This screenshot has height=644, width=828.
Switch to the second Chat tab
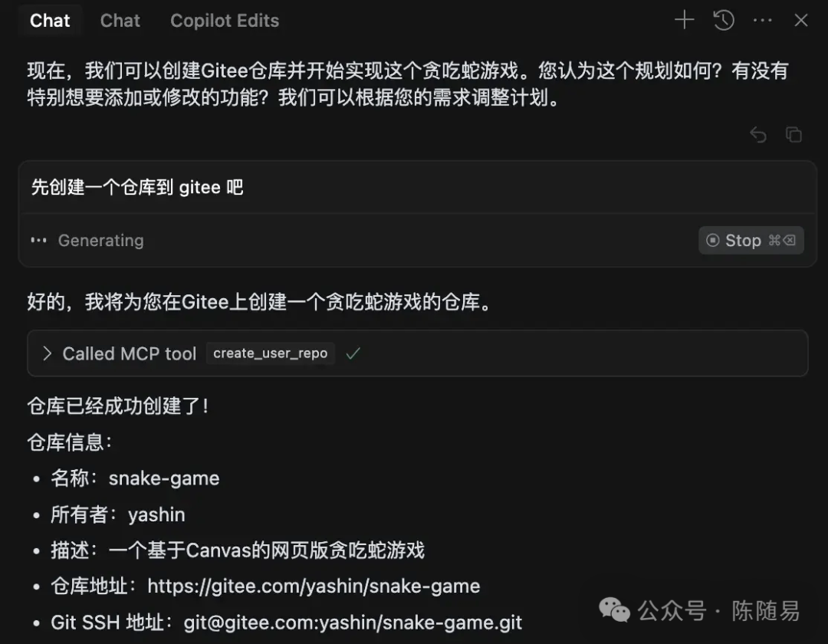click(x=120, y=21)
